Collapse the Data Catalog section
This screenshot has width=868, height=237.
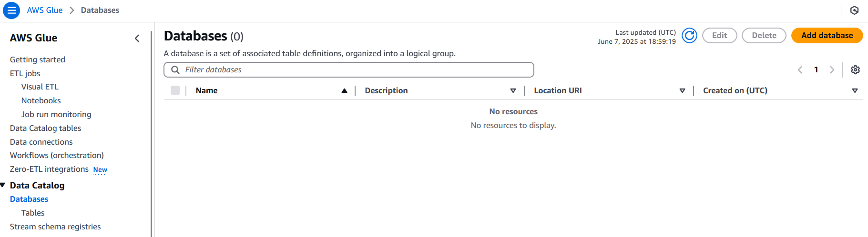(3, 185)
